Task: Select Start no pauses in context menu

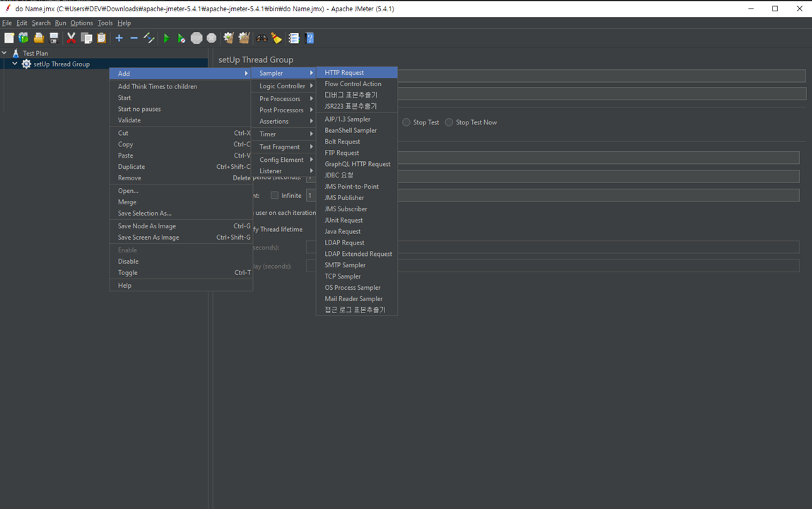Action: click(181, 110)
